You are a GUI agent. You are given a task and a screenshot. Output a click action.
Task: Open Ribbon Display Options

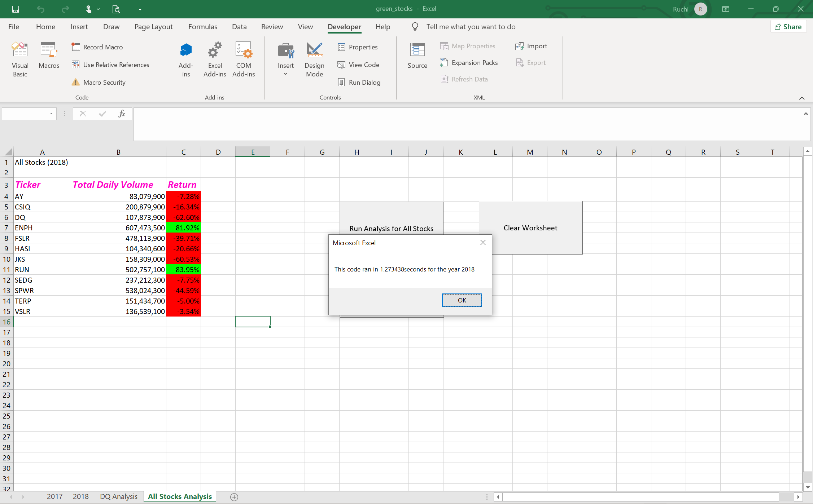click(726, 9)
